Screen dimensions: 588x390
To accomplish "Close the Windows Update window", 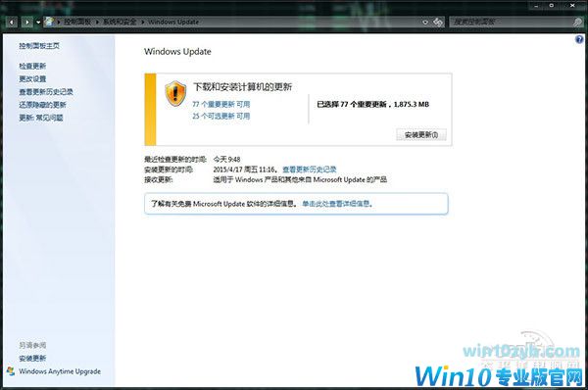I will [572, 5].
